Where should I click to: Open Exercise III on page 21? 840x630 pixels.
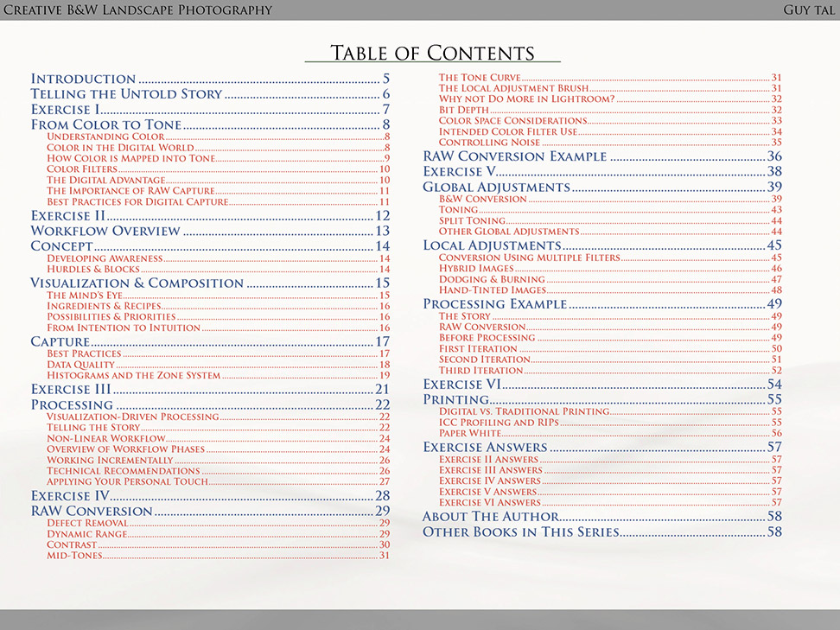tap(210, 389)
